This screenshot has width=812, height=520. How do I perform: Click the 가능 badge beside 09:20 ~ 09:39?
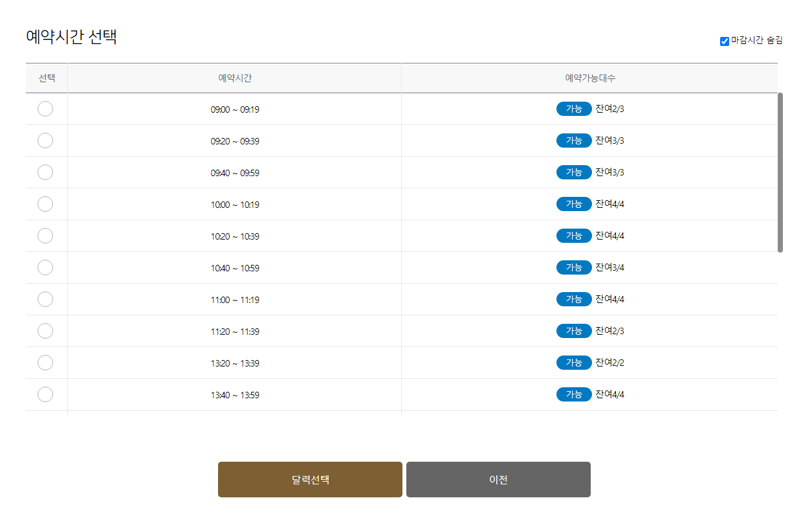[x=574, y=141]
